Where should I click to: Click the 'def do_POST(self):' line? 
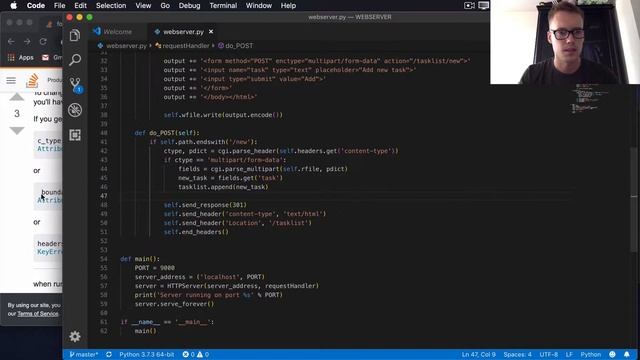click(x=167, y=133)
